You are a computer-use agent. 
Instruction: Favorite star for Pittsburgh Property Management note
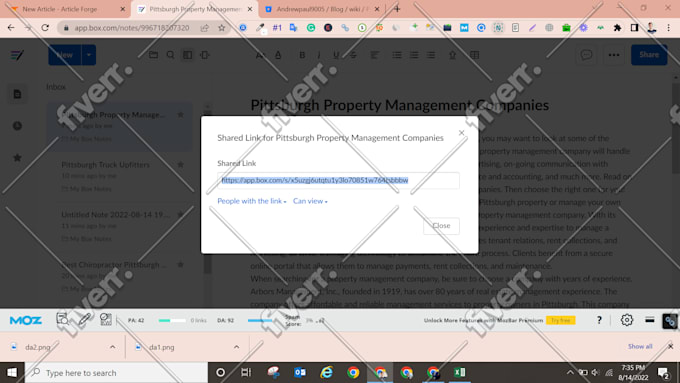pyautogui.click(x=180, y=115)
